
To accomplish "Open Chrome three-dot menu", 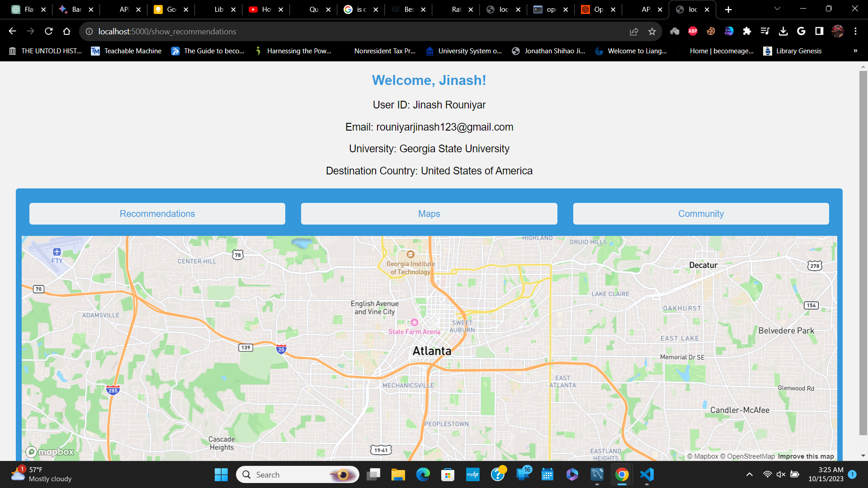I will click(x=855, y=31).
